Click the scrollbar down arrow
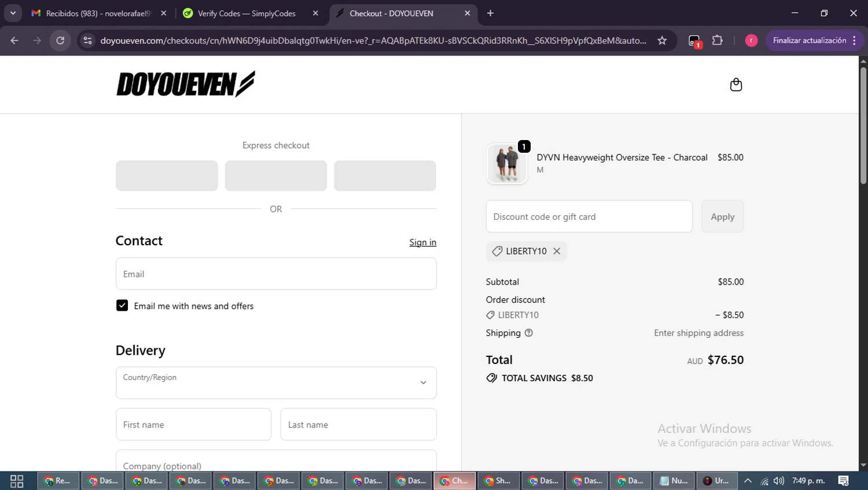This screenshot has height=490, width=868. (863, 465)
